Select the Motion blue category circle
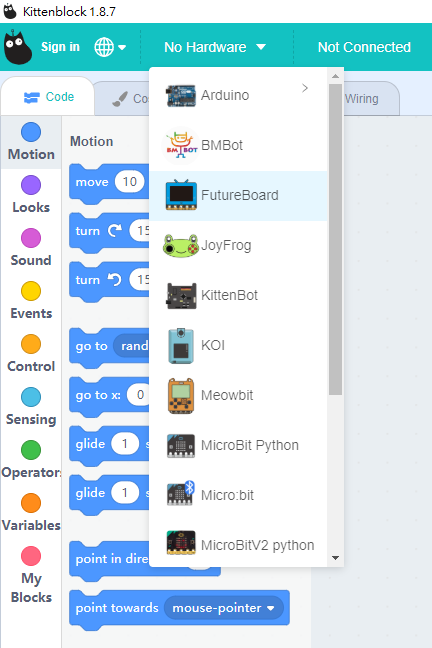Screen dimensions: 432x648 [x=31, y=132]
